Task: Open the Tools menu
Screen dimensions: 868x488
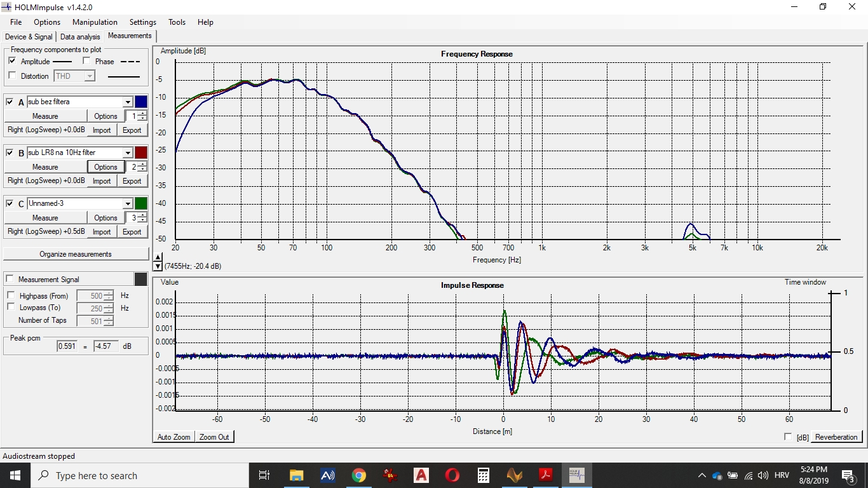Action: click(x=177, y=22)
